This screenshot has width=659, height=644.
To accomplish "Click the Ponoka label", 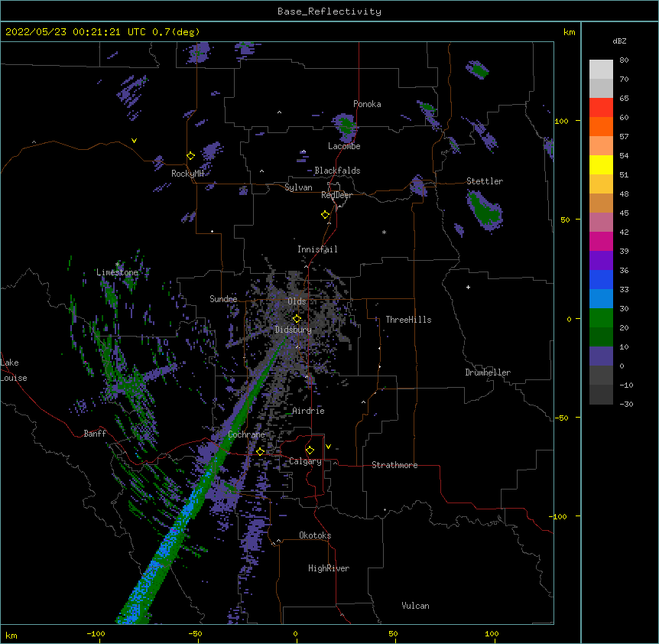I will (x=367, y=104).
